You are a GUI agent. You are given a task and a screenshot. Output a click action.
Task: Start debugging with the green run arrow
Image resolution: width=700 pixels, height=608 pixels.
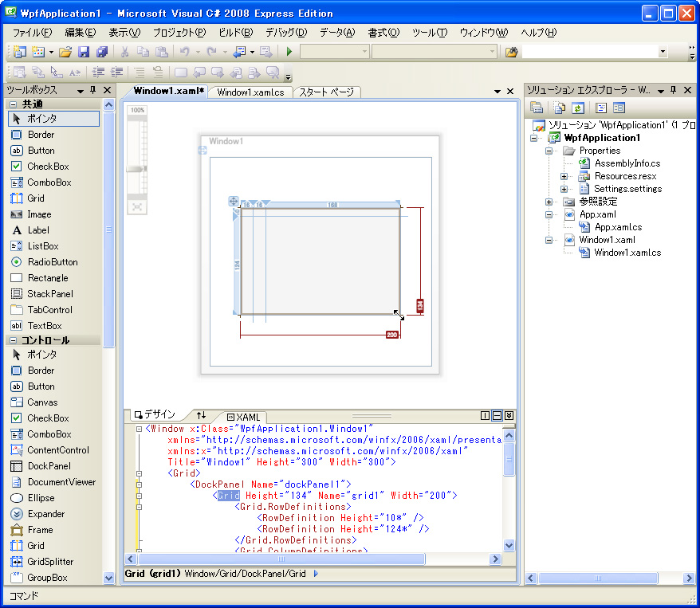(x=289, y=51)
